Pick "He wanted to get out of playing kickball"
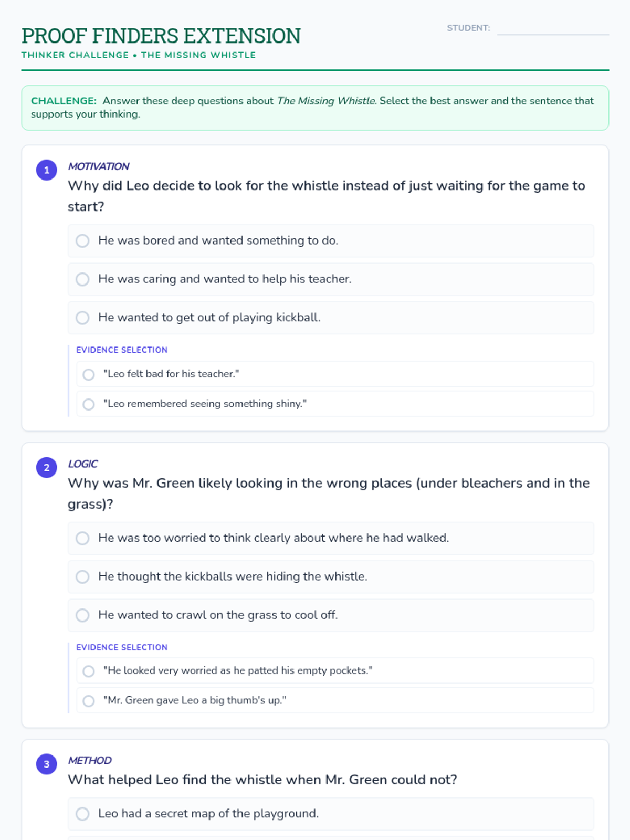Screen dimensions: 630x840 [82, 318]
